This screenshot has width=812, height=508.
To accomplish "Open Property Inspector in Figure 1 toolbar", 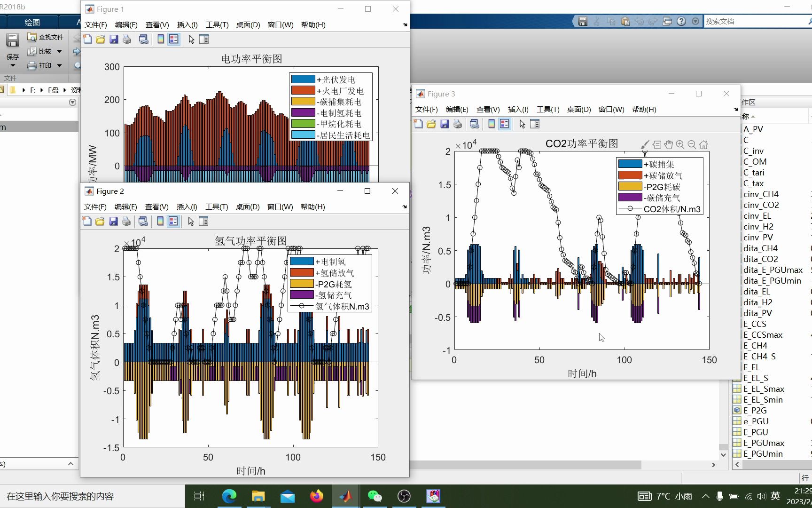I will pyautogui.click(x=204, y=40).
